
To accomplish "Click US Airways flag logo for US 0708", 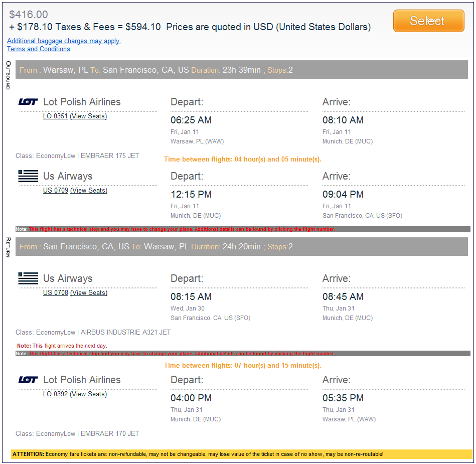I will [28, 278].
